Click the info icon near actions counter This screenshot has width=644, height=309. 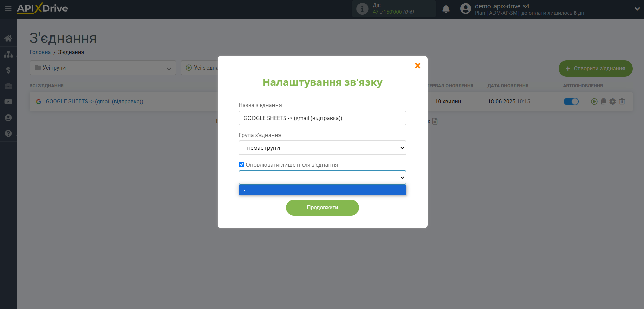(362, 9)
